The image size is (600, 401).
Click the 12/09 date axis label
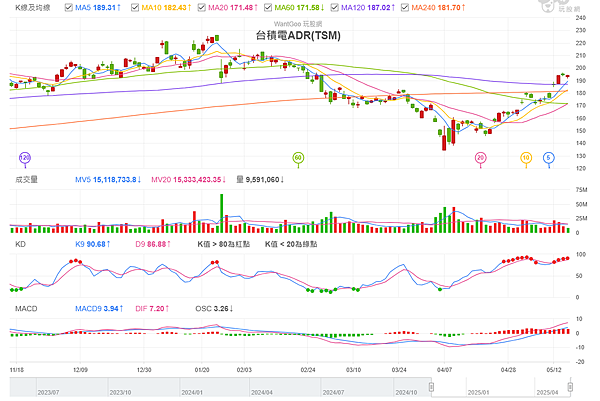[x=80, y=370]
